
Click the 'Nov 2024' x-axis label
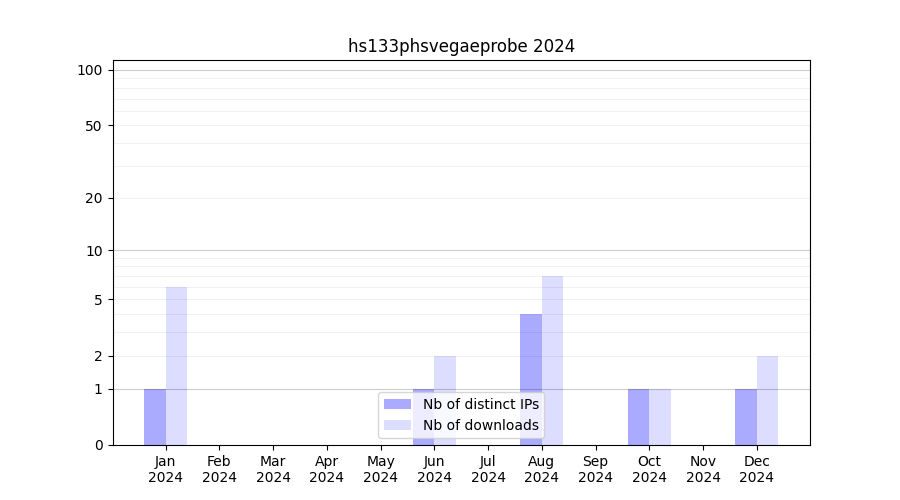[x=703, y=469]
